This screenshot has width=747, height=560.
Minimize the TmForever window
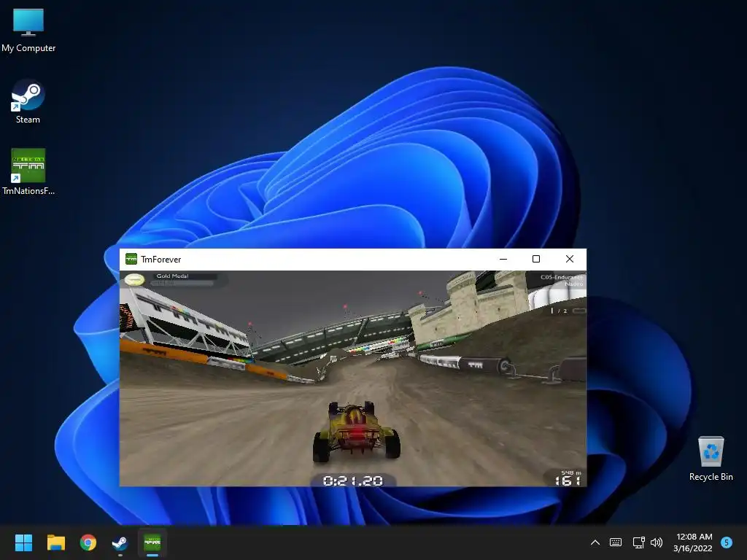503,259
